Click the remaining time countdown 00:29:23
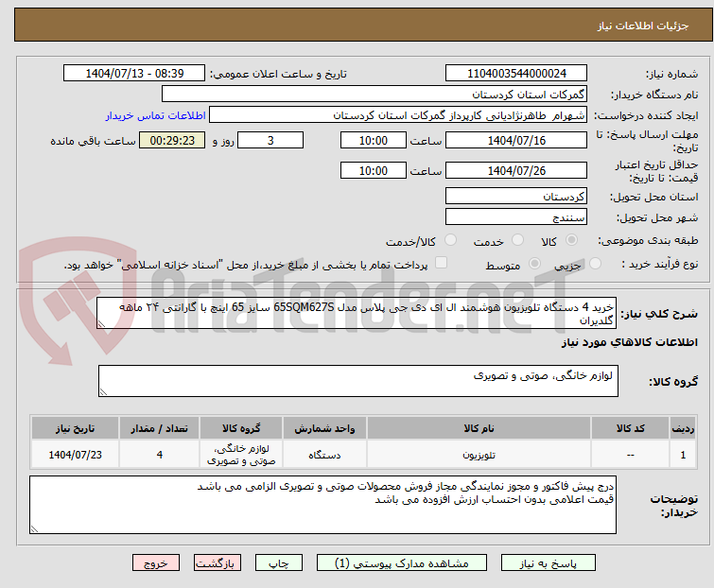The image size is (714, 588). point(172,140)
